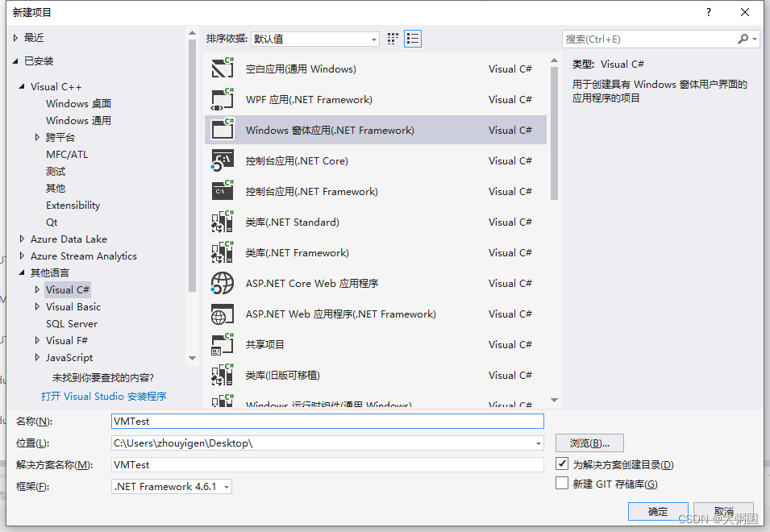Open the .NET Framework 4.6.1 framework dropdown

point(172,486)
